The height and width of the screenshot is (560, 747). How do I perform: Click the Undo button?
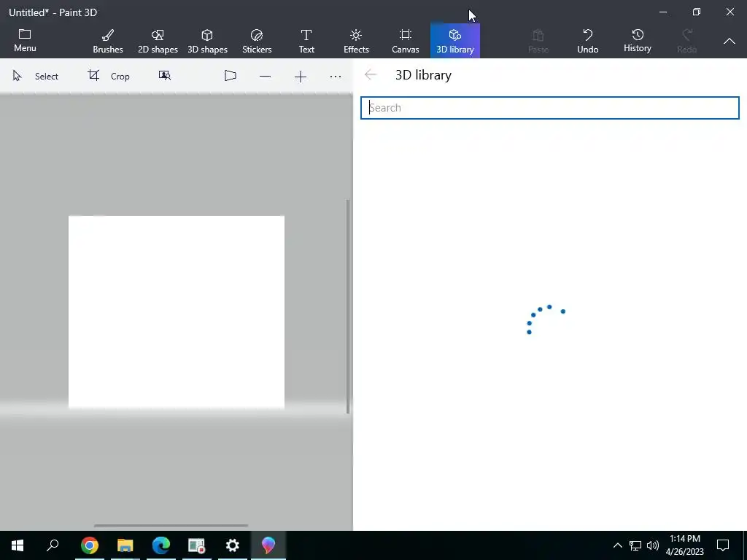587,42
